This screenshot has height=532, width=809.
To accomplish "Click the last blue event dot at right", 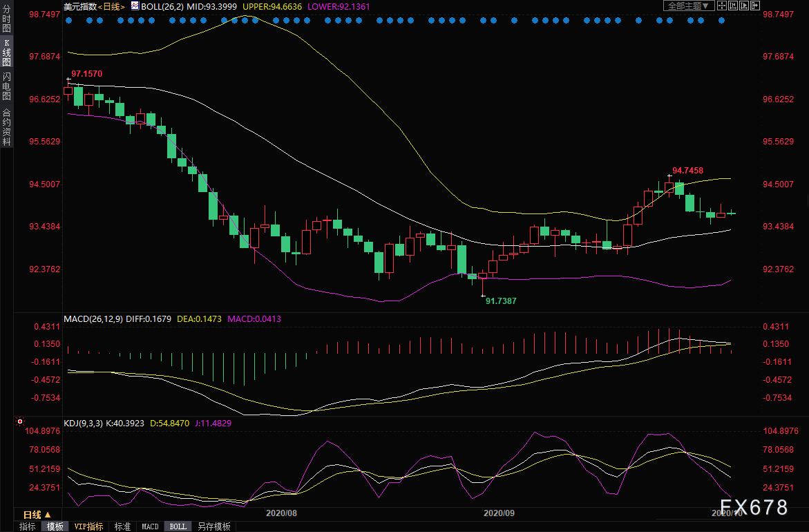I will coord(721,20).
